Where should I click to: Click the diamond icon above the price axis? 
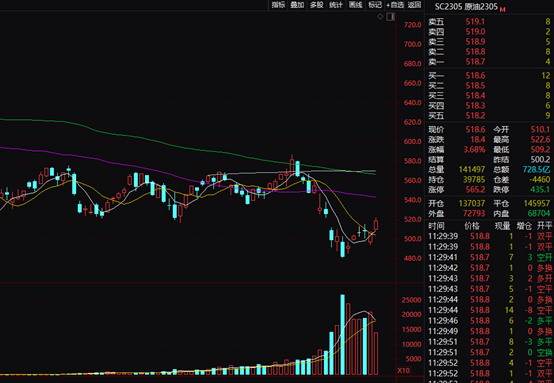(380, 16)
